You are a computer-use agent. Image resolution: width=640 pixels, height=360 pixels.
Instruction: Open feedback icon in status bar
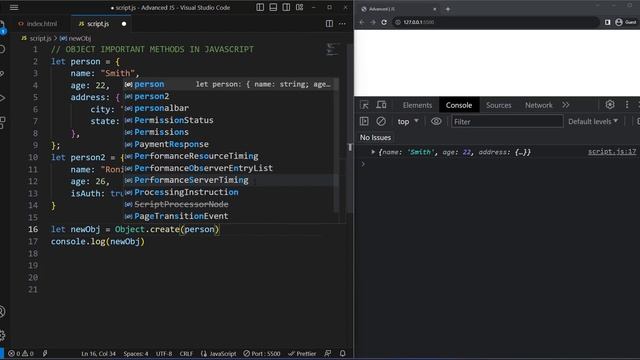coord(328,353)
